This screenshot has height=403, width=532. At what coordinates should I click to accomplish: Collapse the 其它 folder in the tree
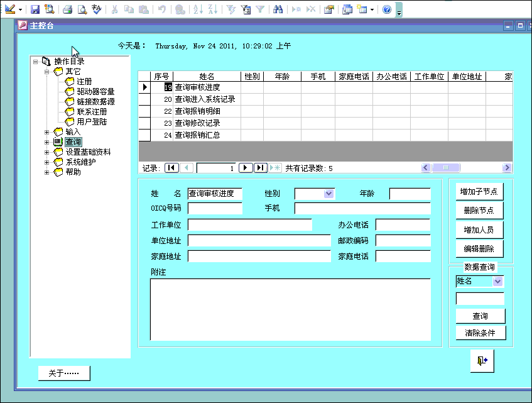(x=47, y=72)
